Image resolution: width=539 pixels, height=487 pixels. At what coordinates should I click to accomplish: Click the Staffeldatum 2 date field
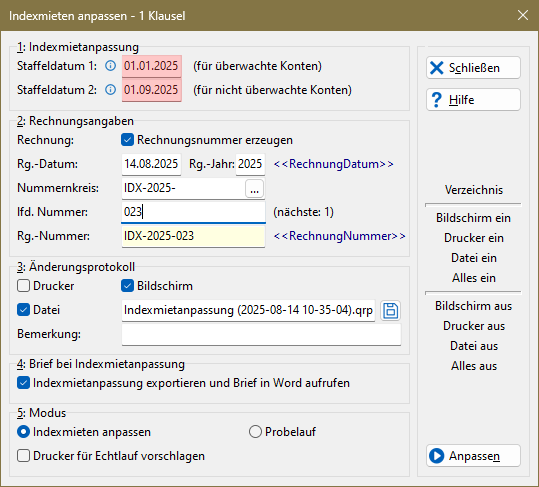152,90
